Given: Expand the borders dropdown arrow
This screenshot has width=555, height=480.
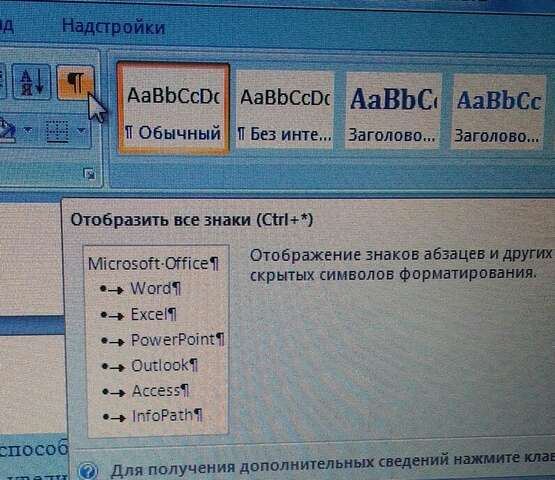Looking at the screenshot, I should [81, 131].
